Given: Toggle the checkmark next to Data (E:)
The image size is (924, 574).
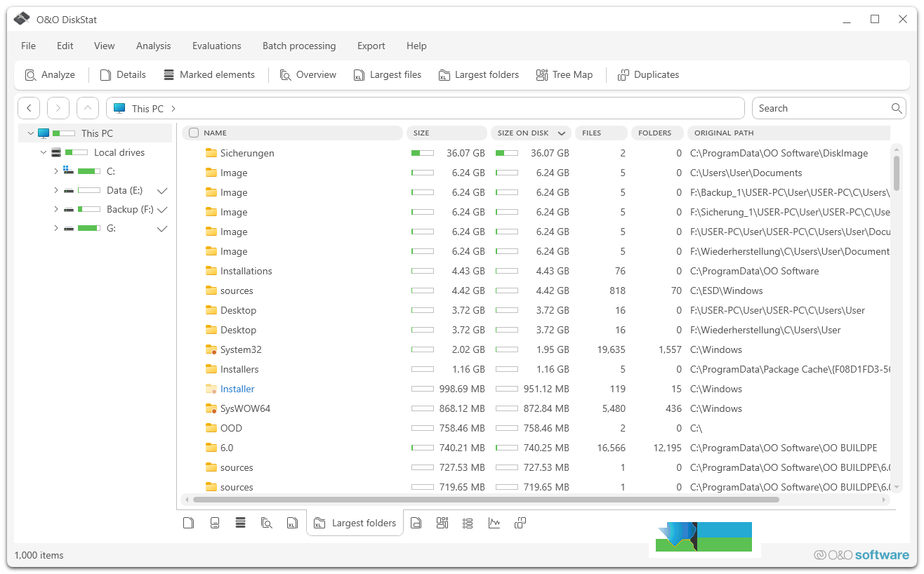Looking at the screenshot, I should [162, 191].
